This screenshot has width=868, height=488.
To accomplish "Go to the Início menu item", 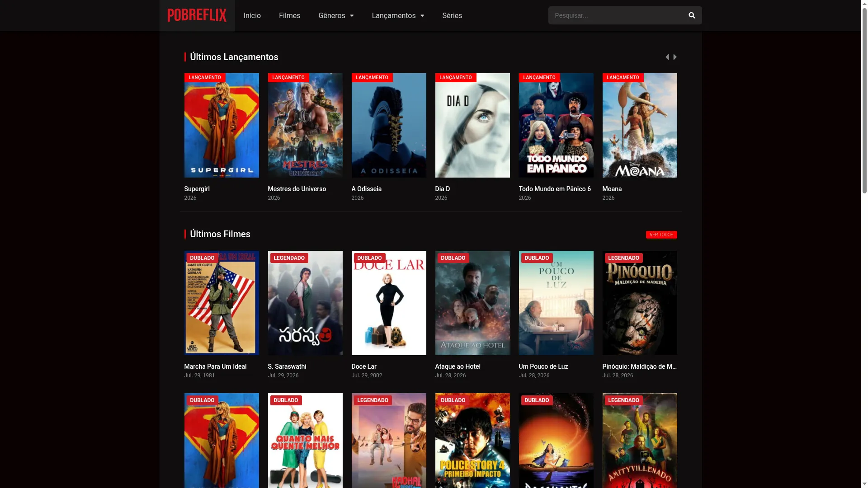I will coord(252,15).
